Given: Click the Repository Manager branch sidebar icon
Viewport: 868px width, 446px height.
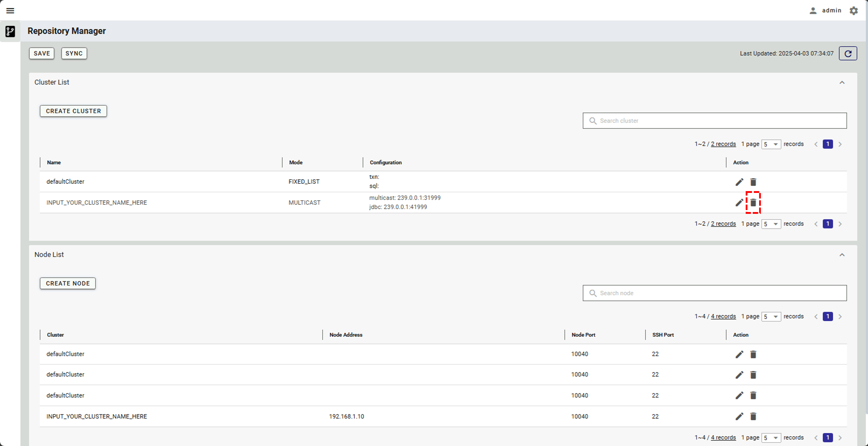Looking at the screenshot, I should coord(10,31).
